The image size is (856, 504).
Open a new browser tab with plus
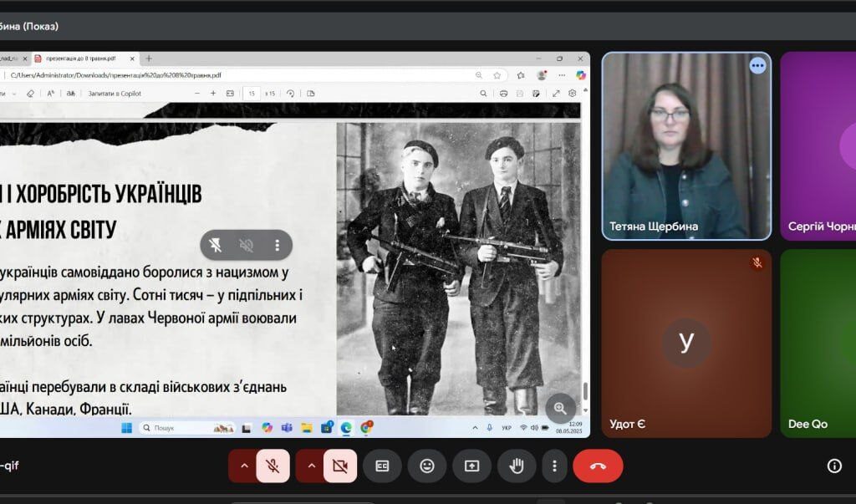(149, 59)
